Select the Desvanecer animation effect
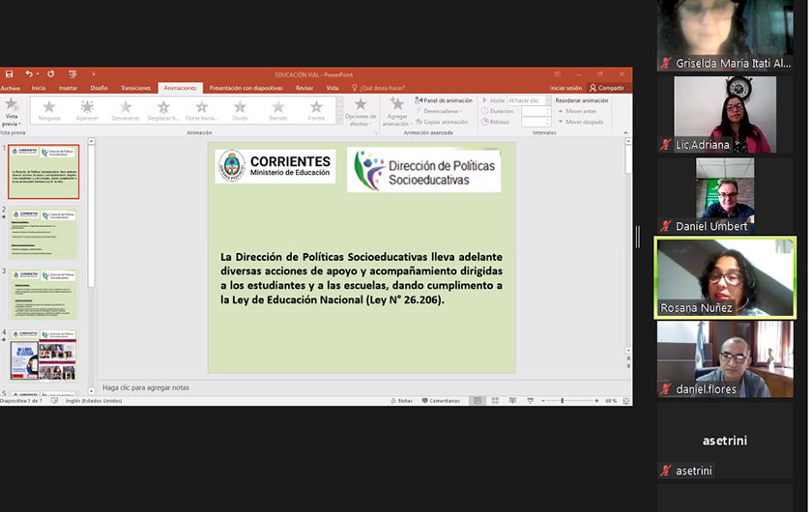The height and width of the screenshot is (512, 812). [x=126, y=110]
